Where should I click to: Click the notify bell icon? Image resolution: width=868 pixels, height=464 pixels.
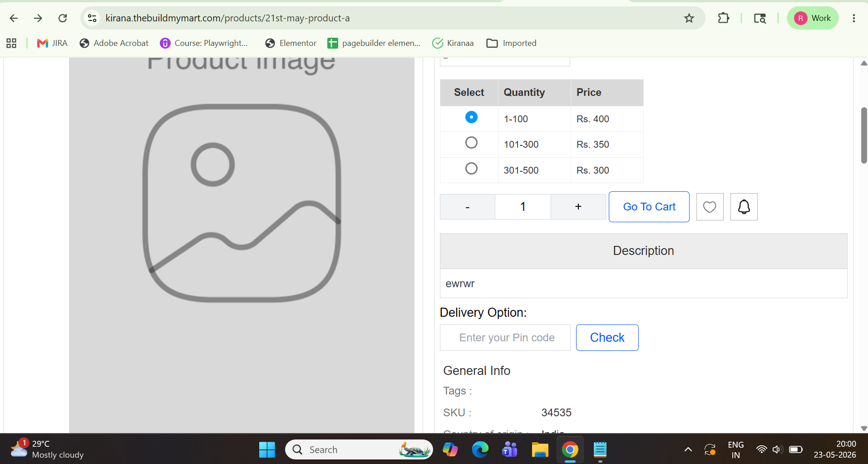point(744,207)
